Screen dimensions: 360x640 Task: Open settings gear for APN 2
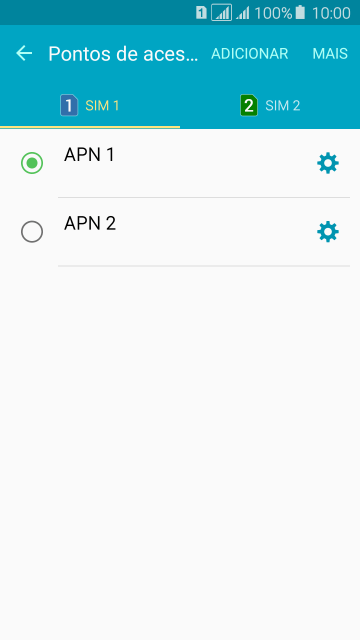pos(328,232)
